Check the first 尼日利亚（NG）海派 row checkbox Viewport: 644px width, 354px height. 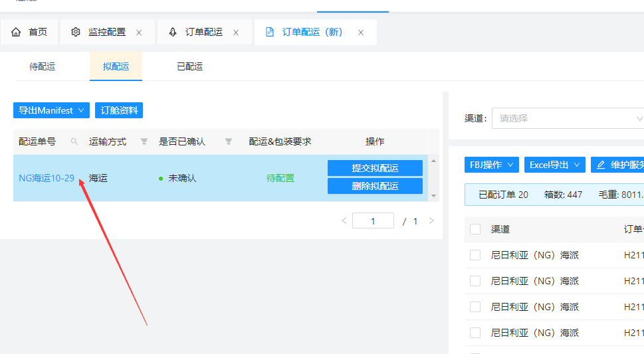pyautogui.click(x=475, y=255)
